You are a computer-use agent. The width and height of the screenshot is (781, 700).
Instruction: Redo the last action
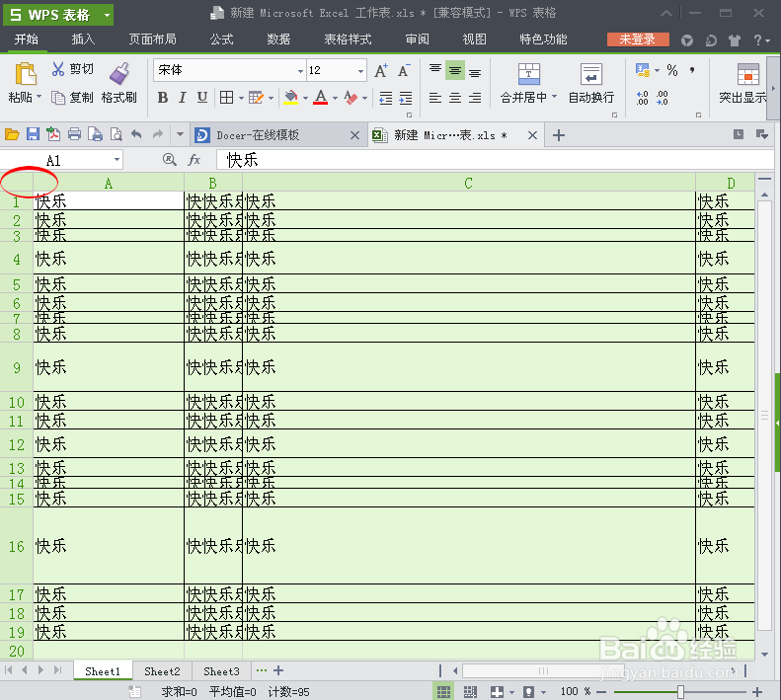pos(157,134)
